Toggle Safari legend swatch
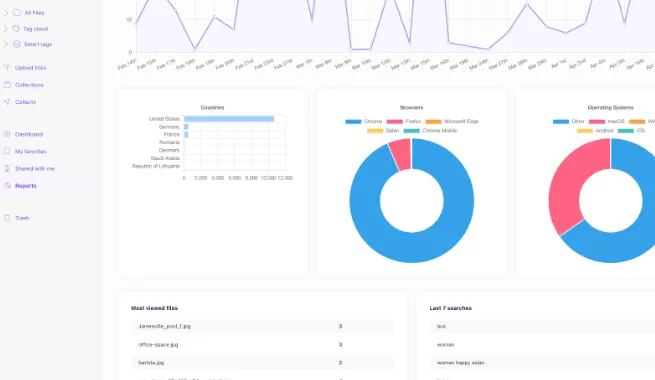Screen dimensions: 655x380 375,131
